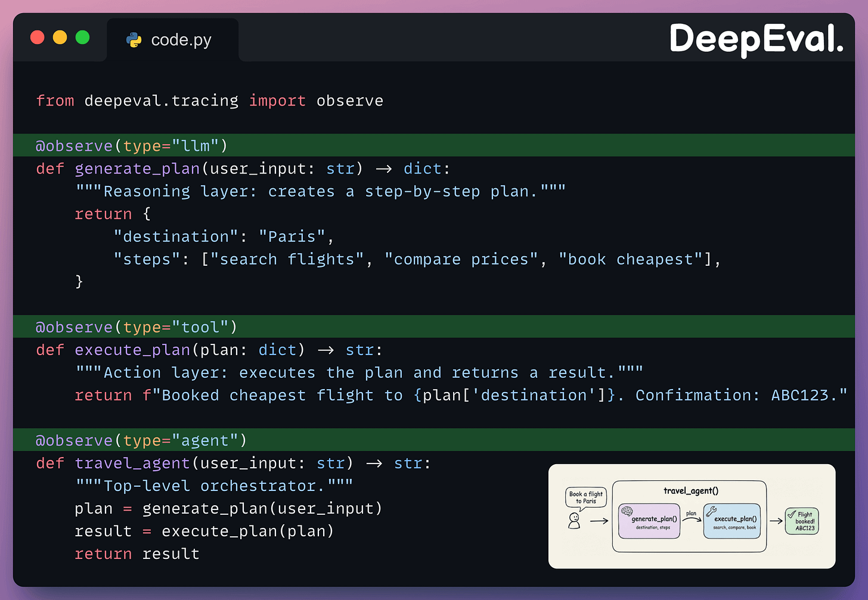Click the highlighted @observe(type="agent") line
Viewport: 868px width, 600px height.
pyautogui.click(x=434, y=440)
